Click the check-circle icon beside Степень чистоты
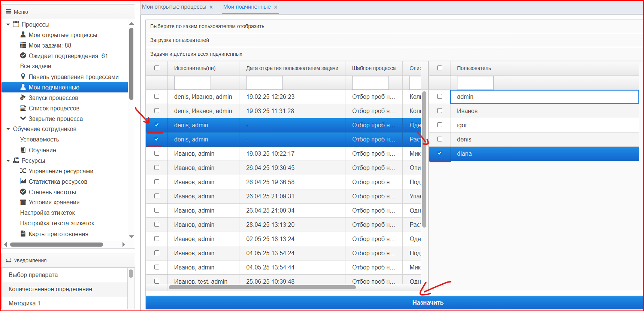 [23, 192]
